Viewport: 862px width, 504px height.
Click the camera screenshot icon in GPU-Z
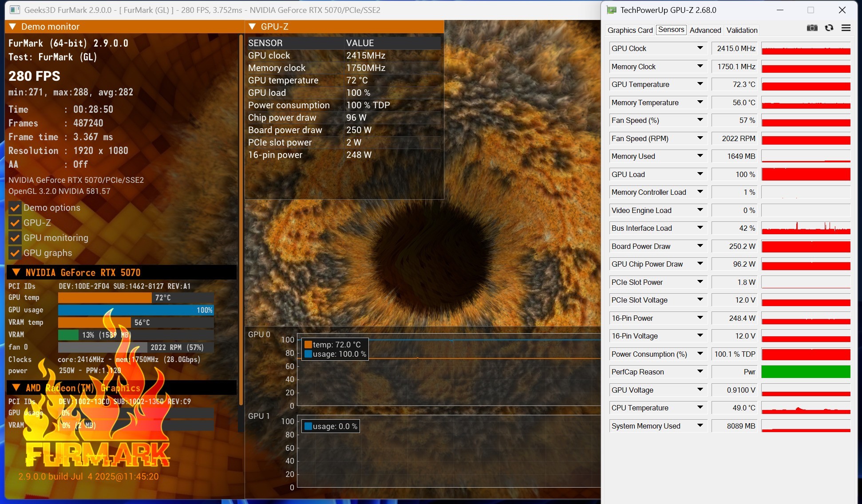click(x=812, y=28)
